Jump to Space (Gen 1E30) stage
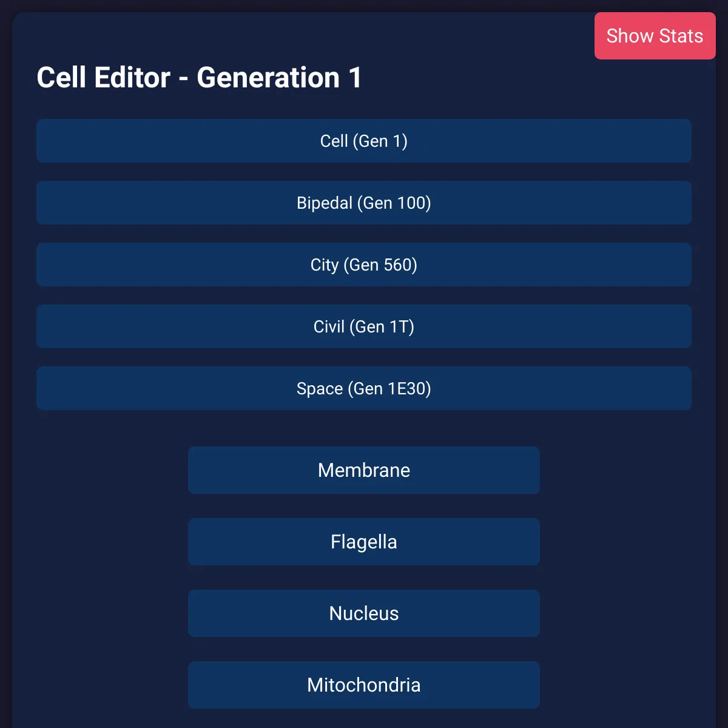Viewport: 728px width, 728px height. [x=364, y=388]
